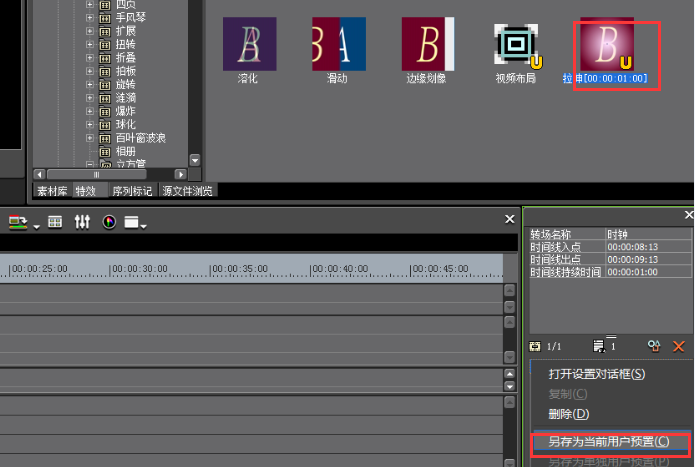Click the yellow U badge on 拉伸 thumbnail
The image size is (695, 467).
pos(626,62)
